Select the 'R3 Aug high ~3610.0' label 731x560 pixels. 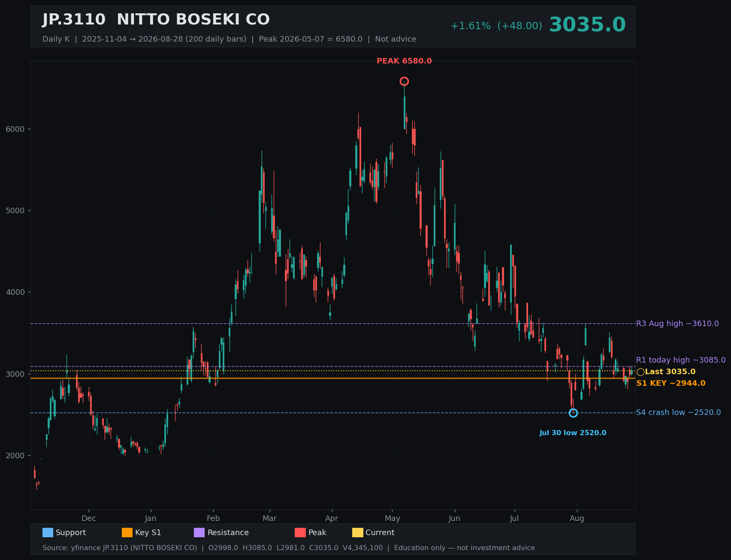tap(677, 324)
